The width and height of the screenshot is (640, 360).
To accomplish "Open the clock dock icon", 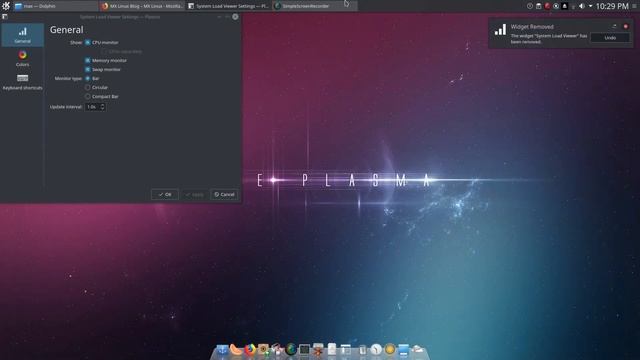I will [376, 349].
